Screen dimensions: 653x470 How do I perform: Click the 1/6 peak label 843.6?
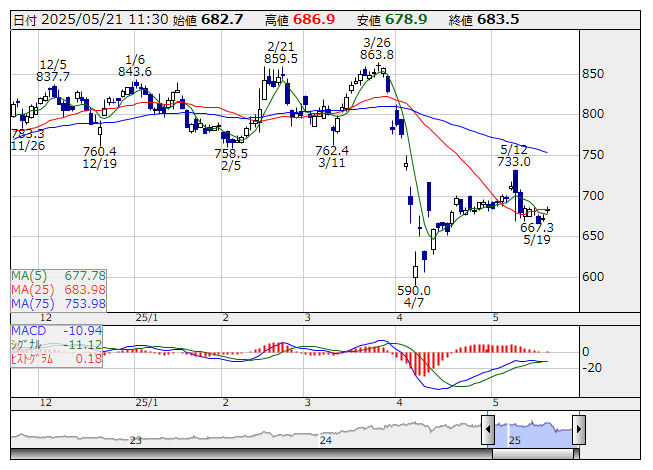tap(135, 72)
